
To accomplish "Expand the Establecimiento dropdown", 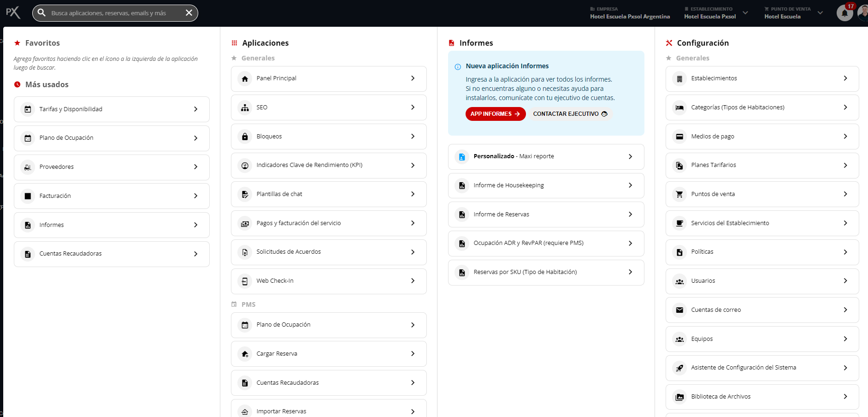I will click(x=745, y=13).
